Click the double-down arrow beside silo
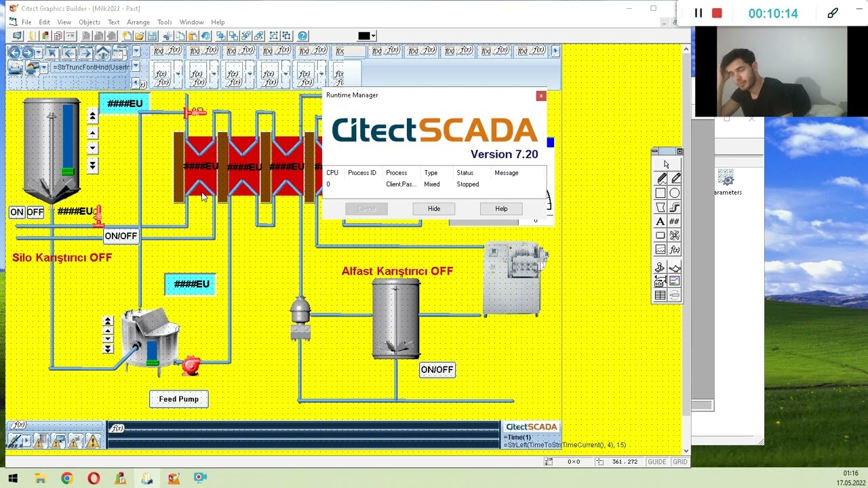Screen dimensions: 868x488 point(92,165)
